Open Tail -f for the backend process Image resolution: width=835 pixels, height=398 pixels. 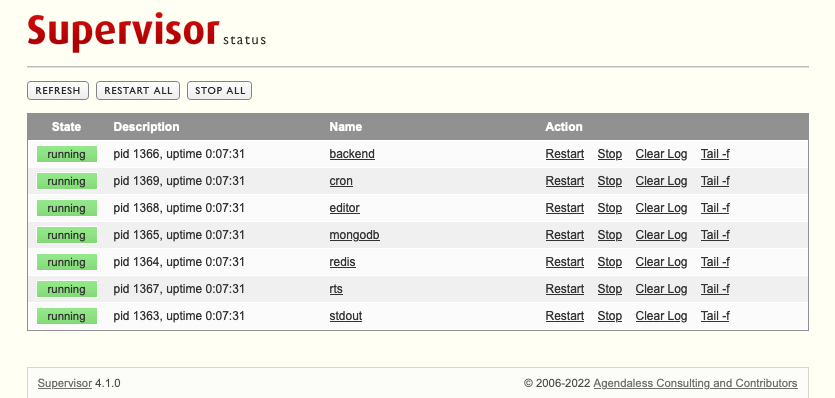pyautogui.click(x=715, y=154)
